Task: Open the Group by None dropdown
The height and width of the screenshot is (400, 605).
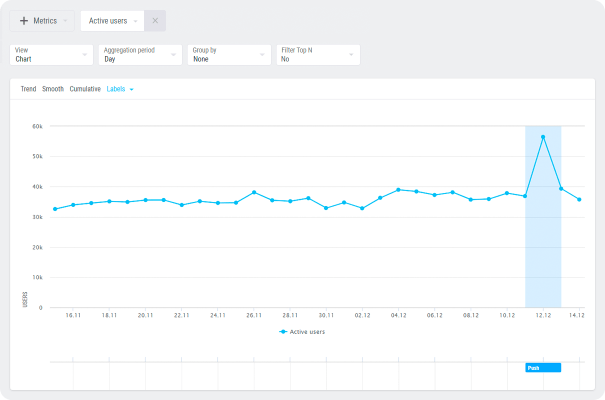Action: pos(229,55)
